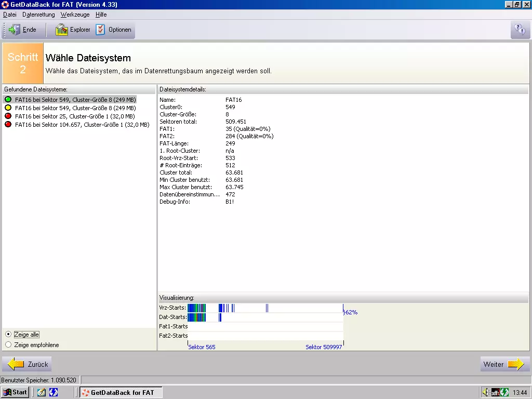Click the Ende exit door icon
The width and height of the screenshot is (532, 399).
click(x=14, y=30)
